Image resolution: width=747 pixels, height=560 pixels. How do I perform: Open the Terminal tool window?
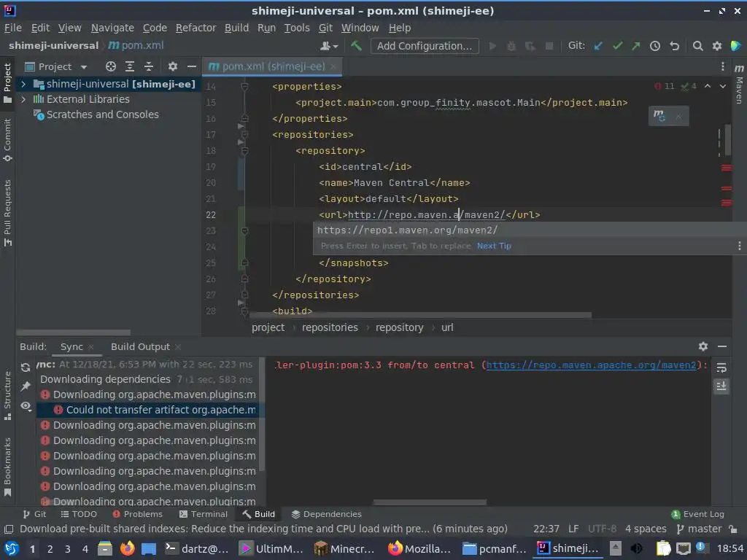pos(204,514)
